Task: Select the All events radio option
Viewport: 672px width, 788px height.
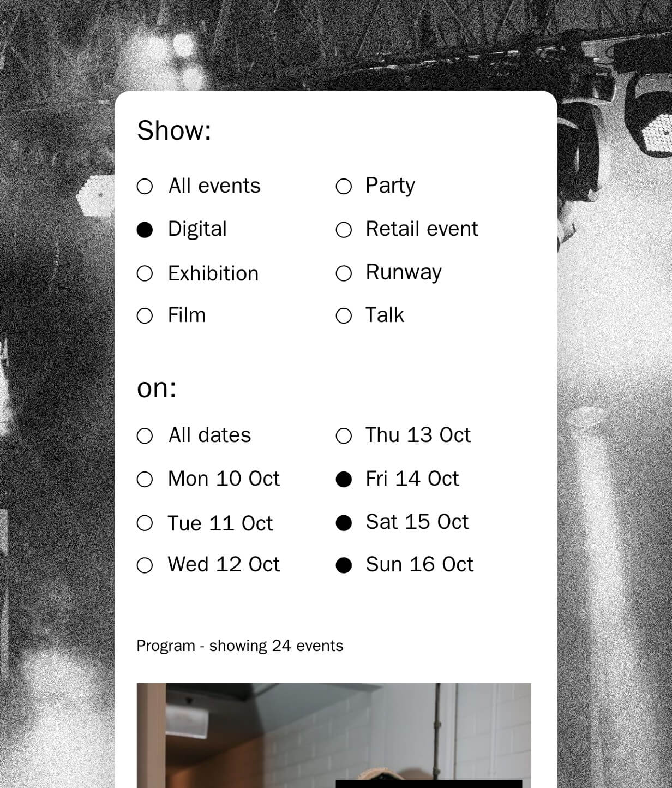Action: pos(145,187)
